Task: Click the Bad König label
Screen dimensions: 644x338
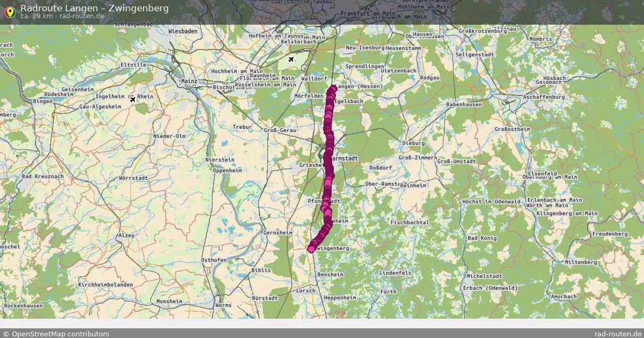Action: 483,238
